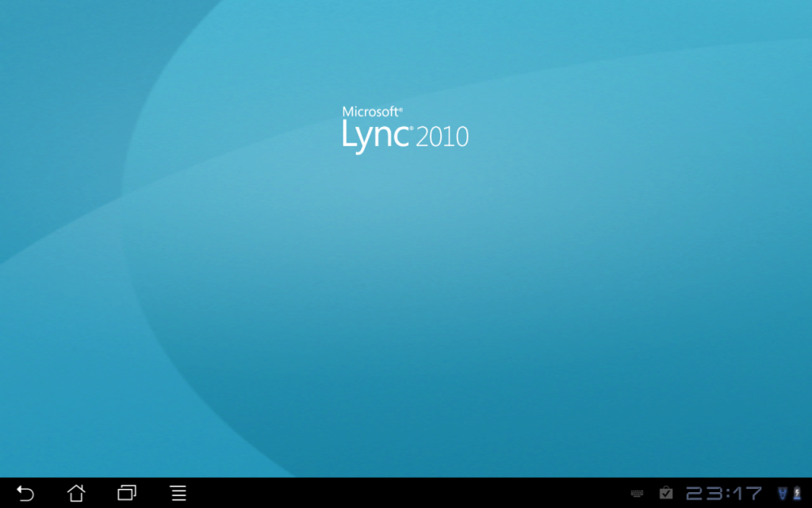This screenshot has height=508, width=812.
Task: Tap the Microsoft Lync 2010 logo
Action: point(405,127)
